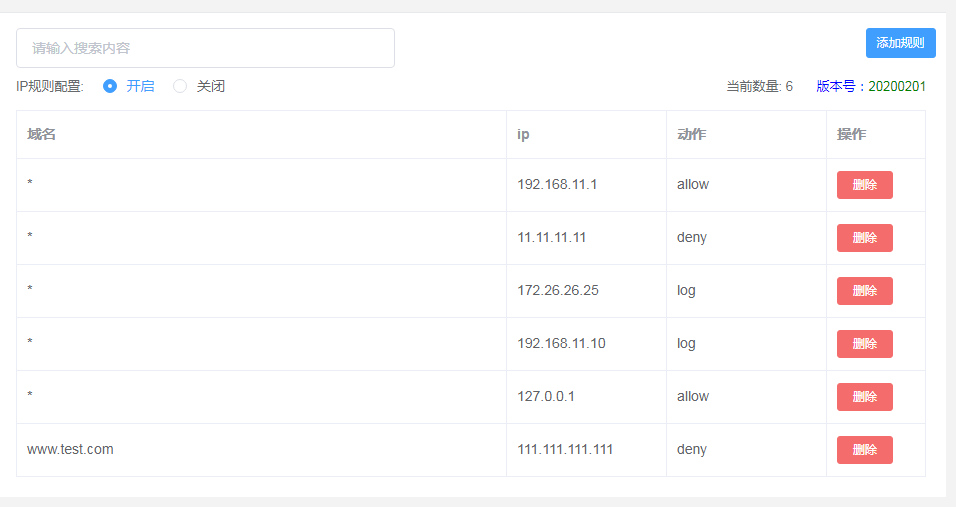
Task: Click the www.test.com domain cell
Action: click(70, 450)
